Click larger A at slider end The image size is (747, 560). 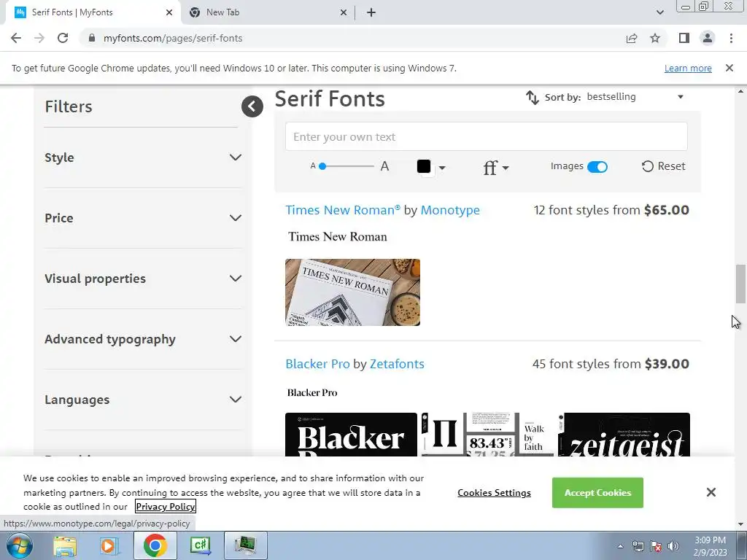[x=384, y=166]
